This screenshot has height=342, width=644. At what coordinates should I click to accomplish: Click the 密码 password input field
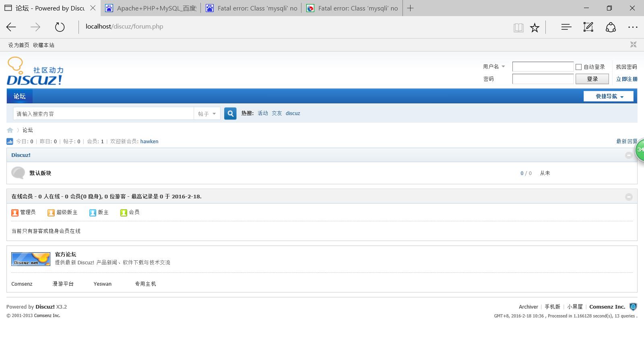tap(543, 79)
